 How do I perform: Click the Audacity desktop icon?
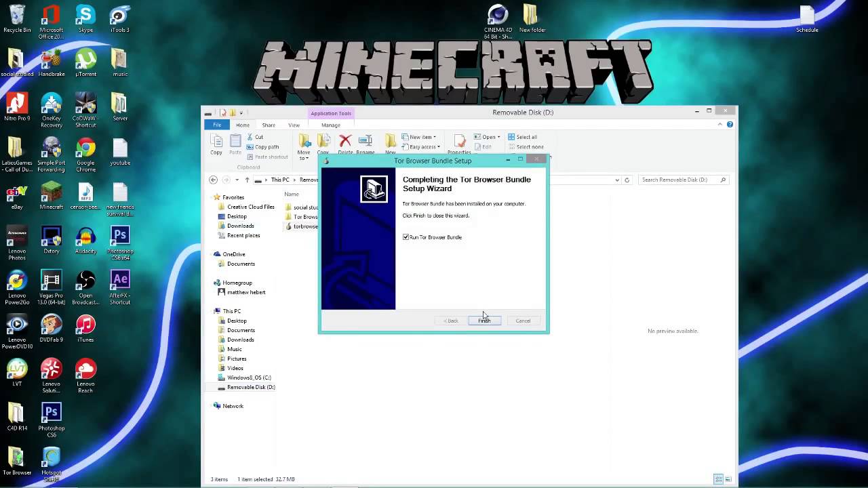[x=85, y=241]
